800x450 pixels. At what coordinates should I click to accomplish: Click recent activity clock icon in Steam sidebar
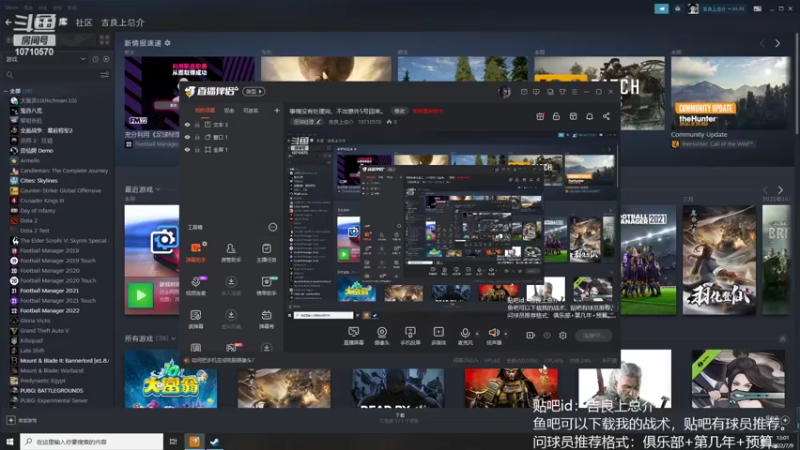[95, 59]
